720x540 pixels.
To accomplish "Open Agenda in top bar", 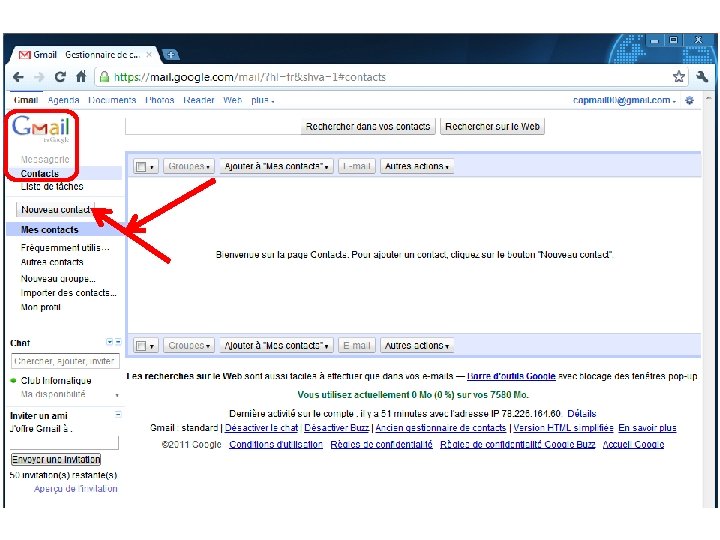I will click(63, 100).
